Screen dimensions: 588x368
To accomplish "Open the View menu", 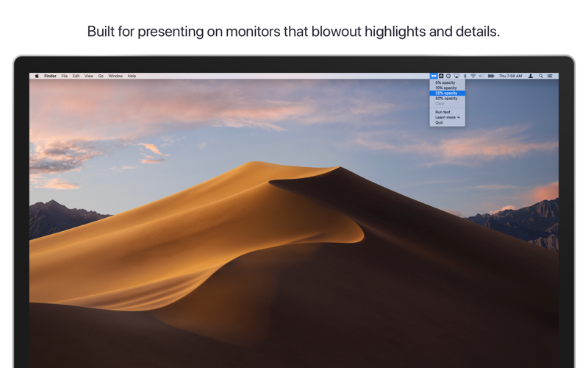I will 89,76.
